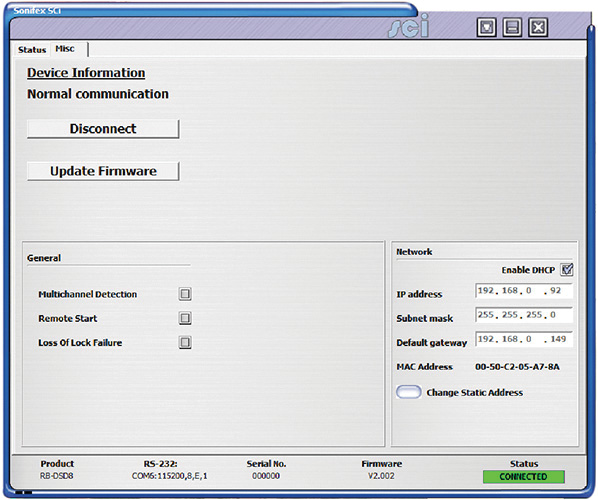This screenshot has width=598, height=500.
Task: Click the Default gateway input field
Action: [x=524, y=339]
